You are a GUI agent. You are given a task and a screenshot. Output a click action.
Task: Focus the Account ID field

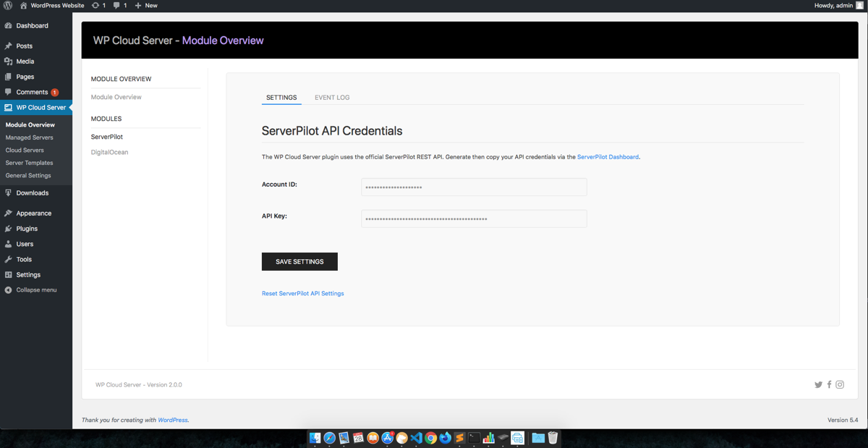(x=474, y=187)
